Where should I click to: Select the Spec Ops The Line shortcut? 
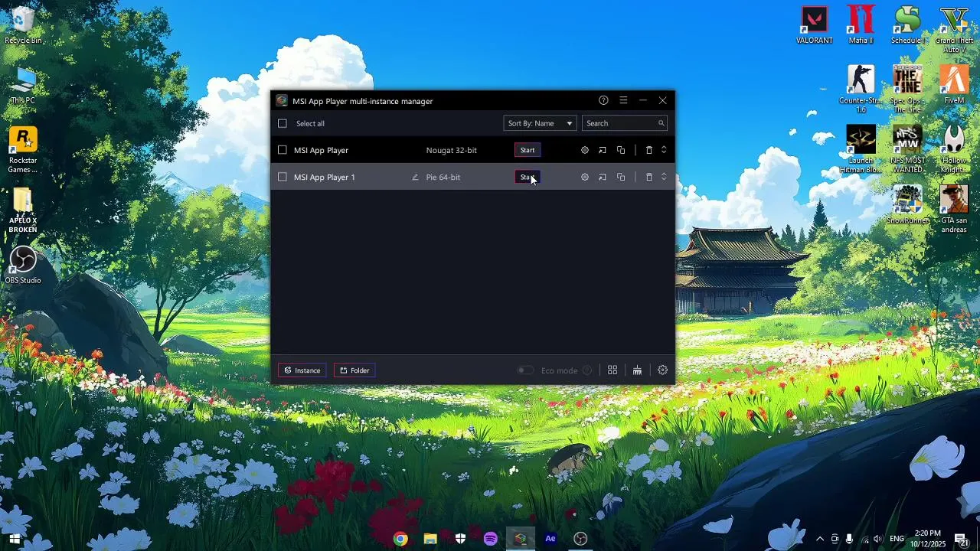(x=907, y=90)
